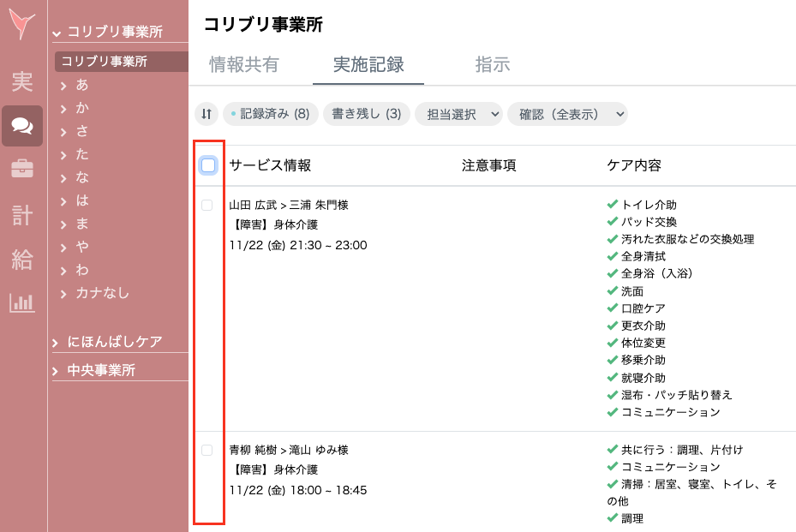
Task: Open the chat messages panel icon
Action: click(21, 127)
